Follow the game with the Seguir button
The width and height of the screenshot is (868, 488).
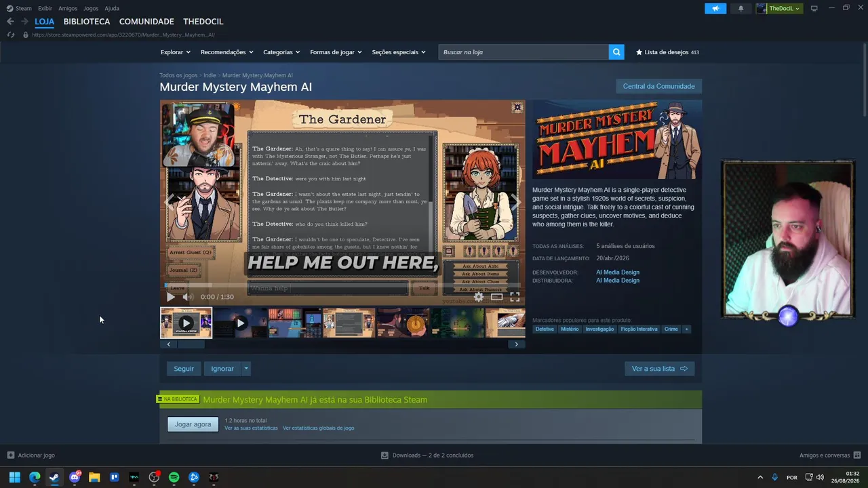(x=184, y=369)
